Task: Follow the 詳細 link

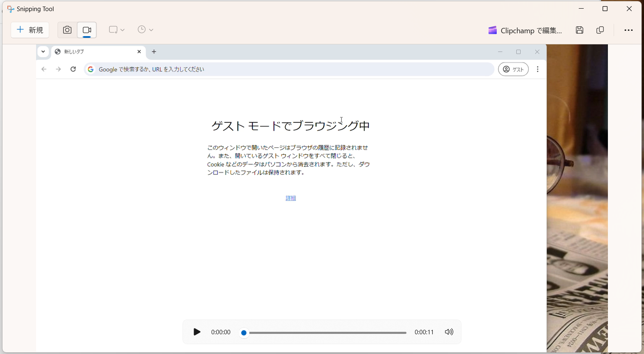Action: 291,198
